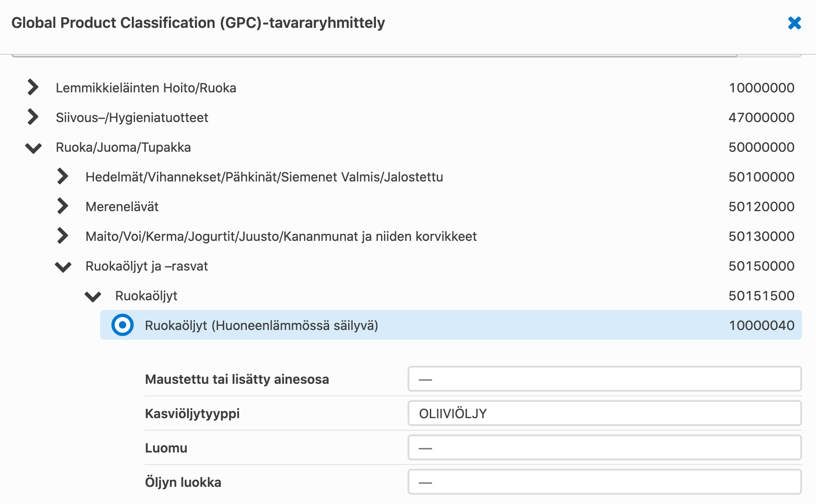Collapse Ruoka/Juoma/Tupakka category
The image size is (816, 504).
click(33, 148)
